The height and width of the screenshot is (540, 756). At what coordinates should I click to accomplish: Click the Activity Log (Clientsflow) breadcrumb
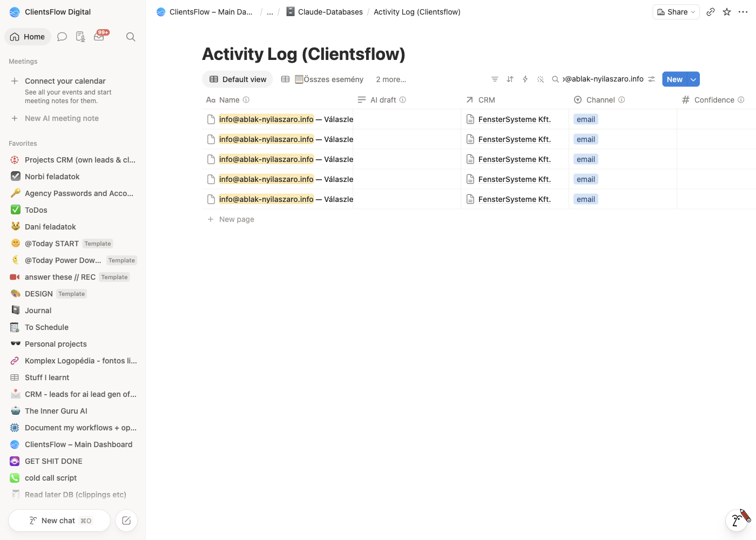417,12
